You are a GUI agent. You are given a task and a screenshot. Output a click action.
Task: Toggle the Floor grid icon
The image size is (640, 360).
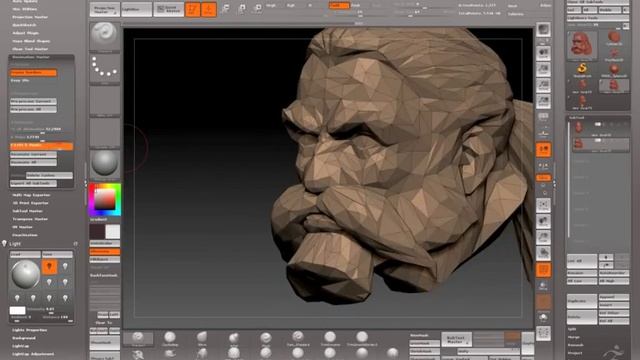pos(543,132)
